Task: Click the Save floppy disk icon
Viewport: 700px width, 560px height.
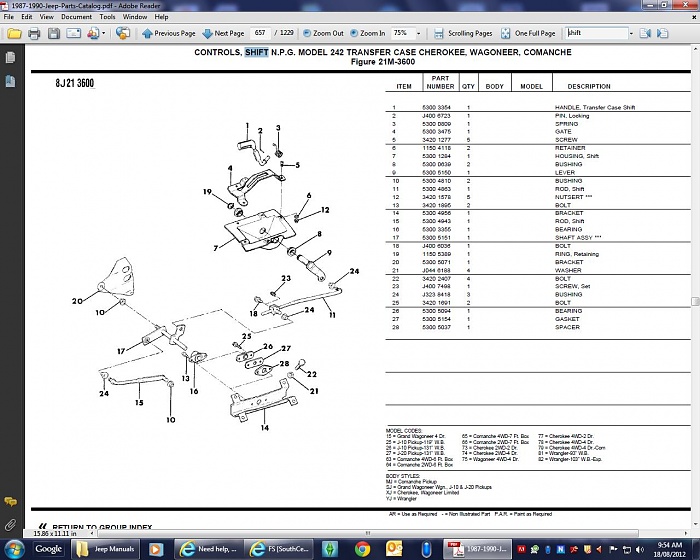Action: click(54, 33)
